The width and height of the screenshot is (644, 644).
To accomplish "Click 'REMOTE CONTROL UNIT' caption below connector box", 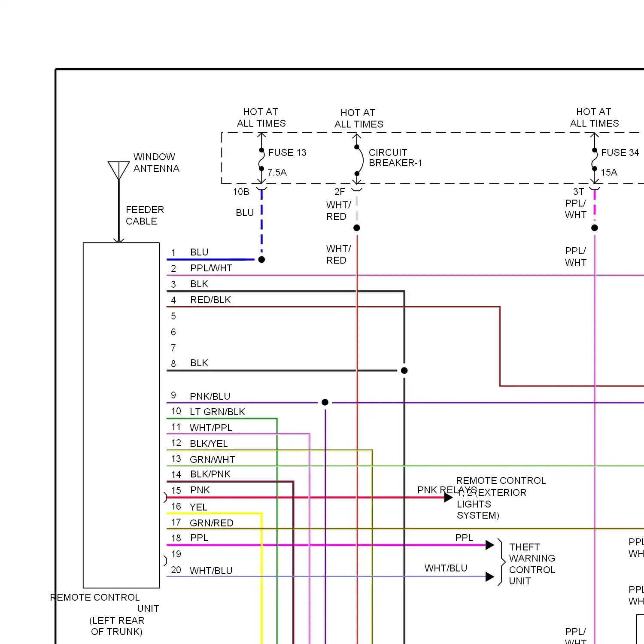I will tap(104, 603).
